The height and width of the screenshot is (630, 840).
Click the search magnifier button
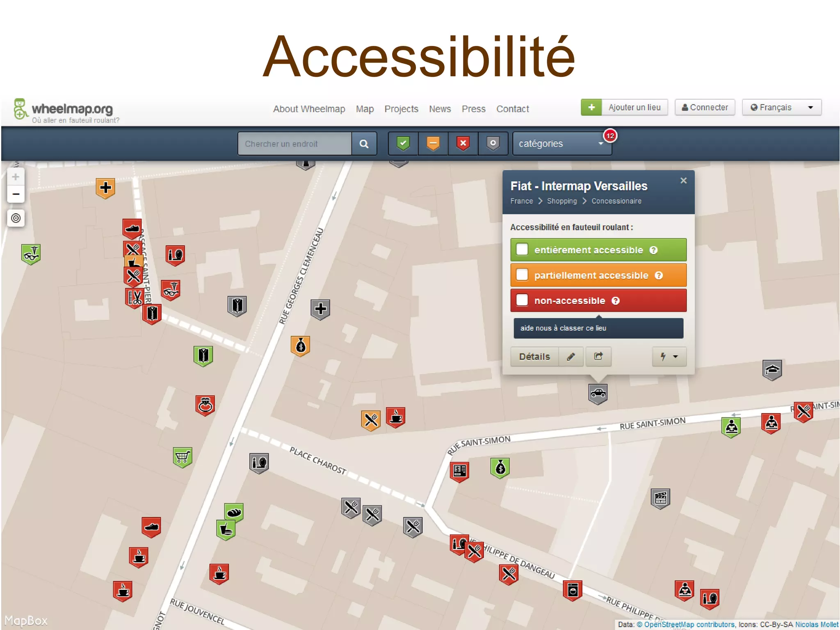pyautogui.click(x=364, y=144)
